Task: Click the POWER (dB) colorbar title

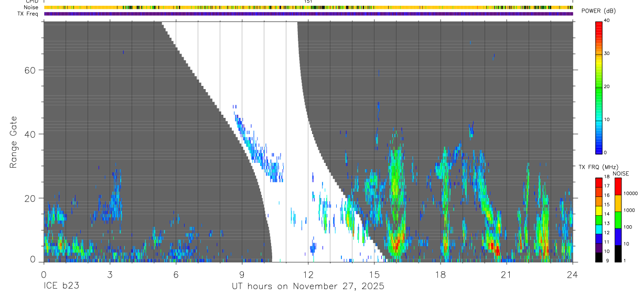Action: 599,11
